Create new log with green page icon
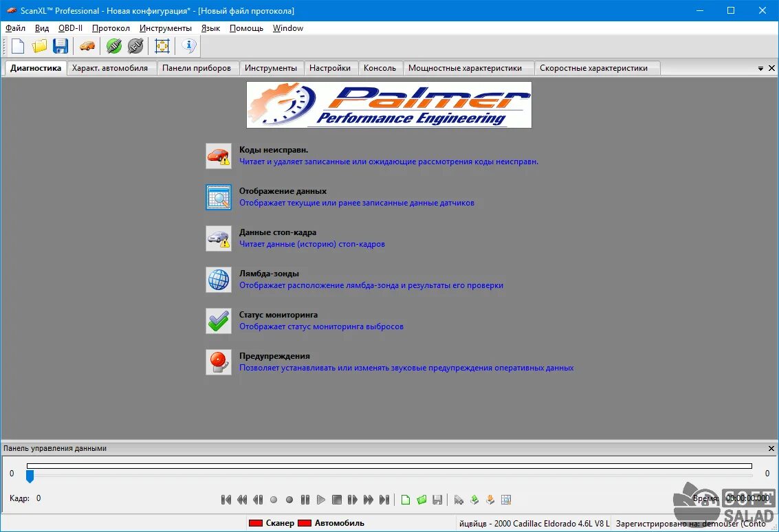Viewport: 779px width, 532px height. coord(406,500)
